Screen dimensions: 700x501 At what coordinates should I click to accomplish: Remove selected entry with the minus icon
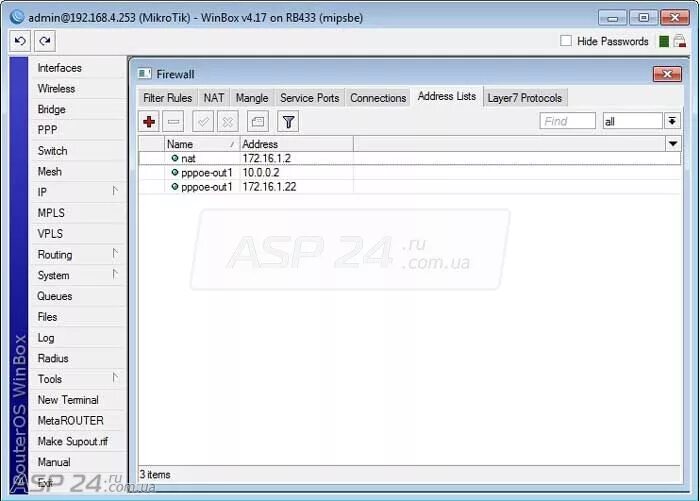[173, 121]
